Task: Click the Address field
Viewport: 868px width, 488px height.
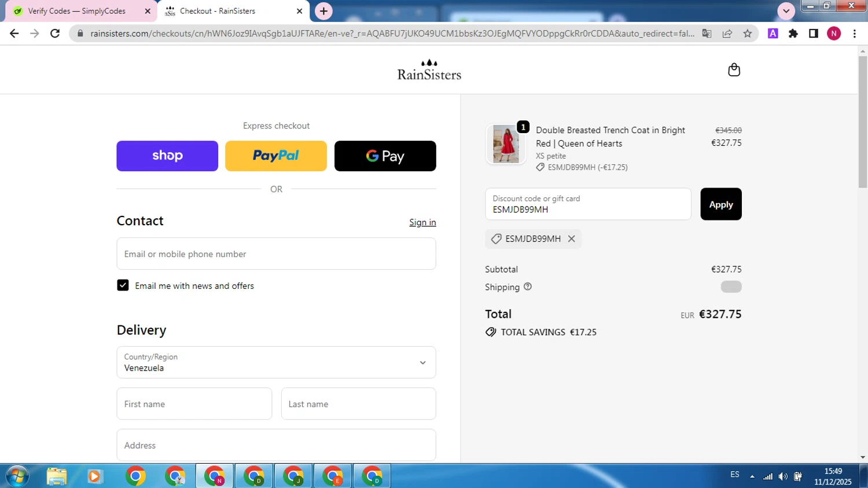Action: click(x=276, y=445)
